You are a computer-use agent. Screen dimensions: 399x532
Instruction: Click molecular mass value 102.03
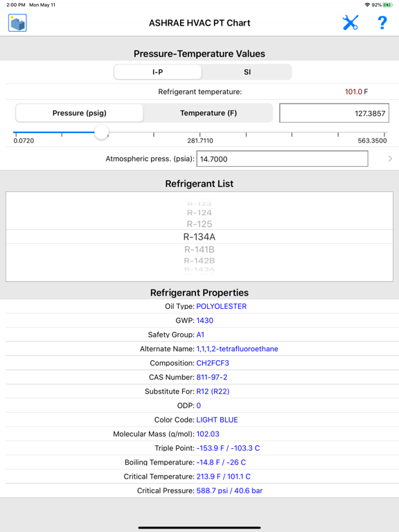tap(208, 434)
